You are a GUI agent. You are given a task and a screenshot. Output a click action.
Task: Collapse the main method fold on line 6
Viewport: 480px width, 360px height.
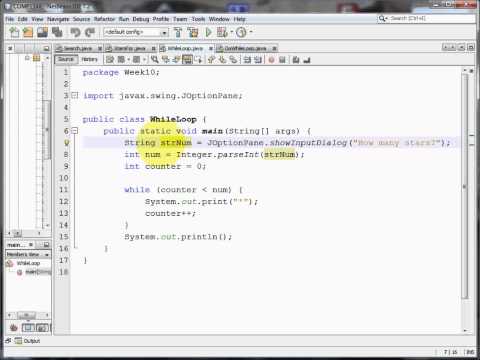point(75,131)
